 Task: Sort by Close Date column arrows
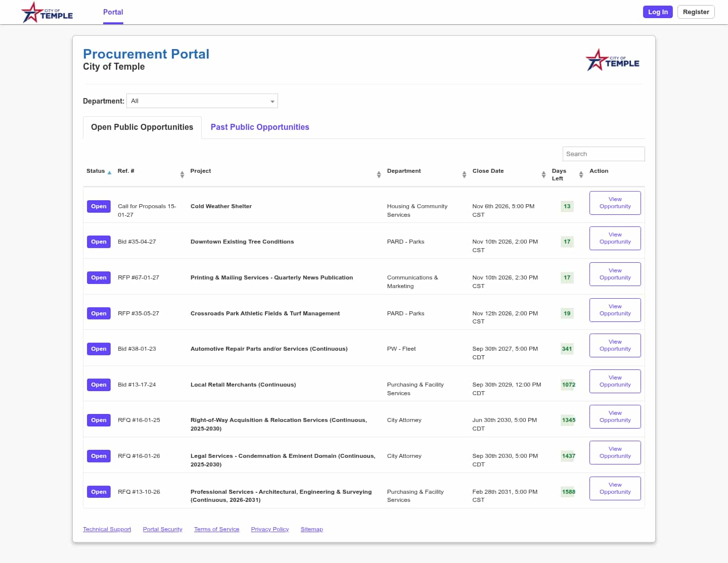(x=543, y=174)
